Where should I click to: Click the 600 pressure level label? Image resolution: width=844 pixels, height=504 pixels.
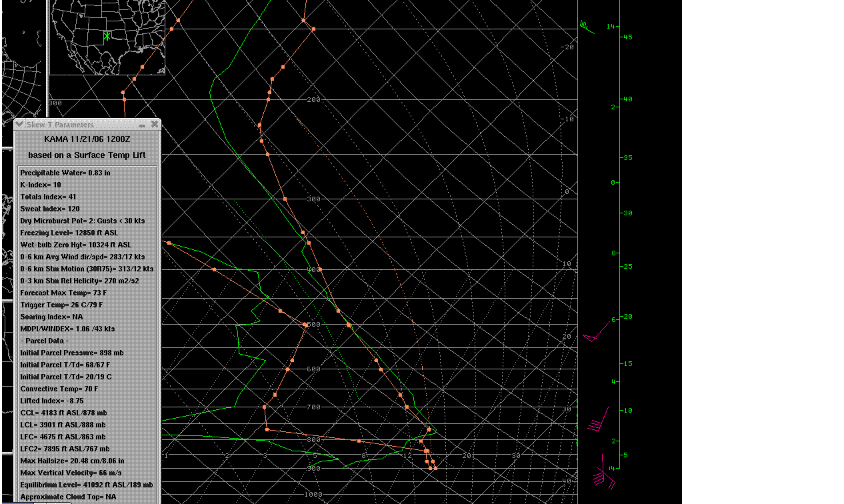(313, 369)
